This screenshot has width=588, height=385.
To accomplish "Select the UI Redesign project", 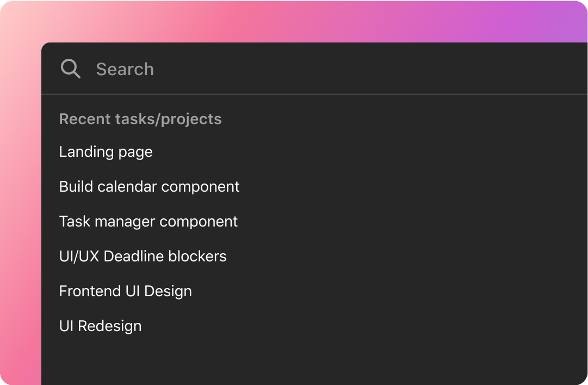I will click(x=100, y=326).
